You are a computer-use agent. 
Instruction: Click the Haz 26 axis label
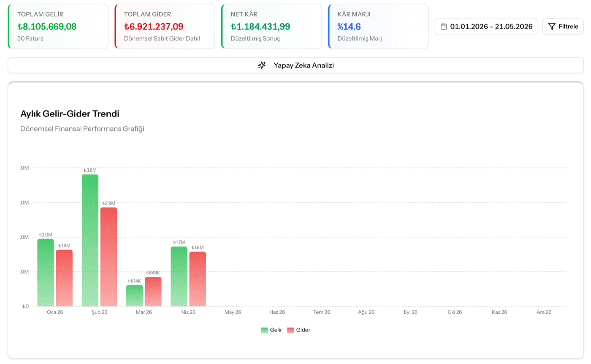point(277,312)
